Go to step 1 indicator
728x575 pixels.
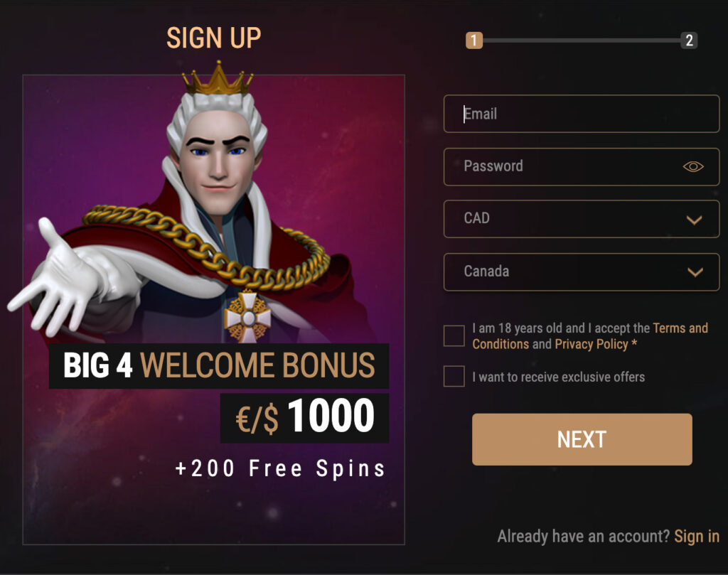pos(474,41)
